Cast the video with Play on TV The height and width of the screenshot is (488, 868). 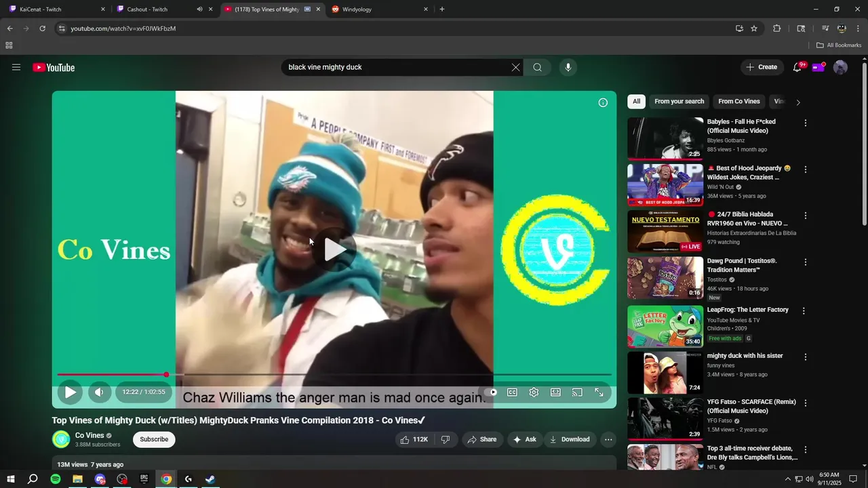coord(577,392)
